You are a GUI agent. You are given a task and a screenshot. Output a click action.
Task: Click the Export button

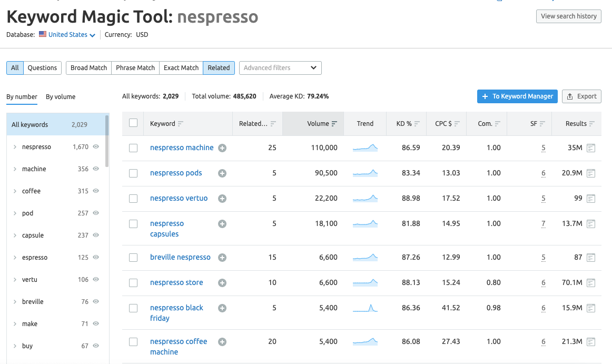tap(581, 96)
